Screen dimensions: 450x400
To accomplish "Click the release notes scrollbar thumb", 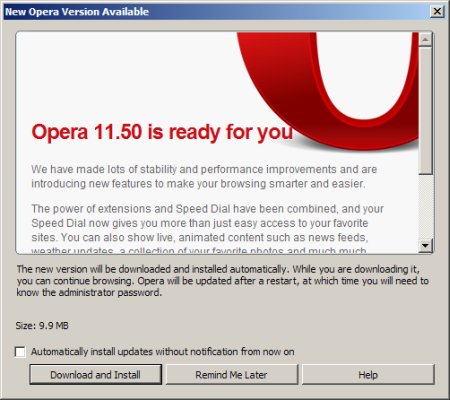I will [x=425, y=110].
